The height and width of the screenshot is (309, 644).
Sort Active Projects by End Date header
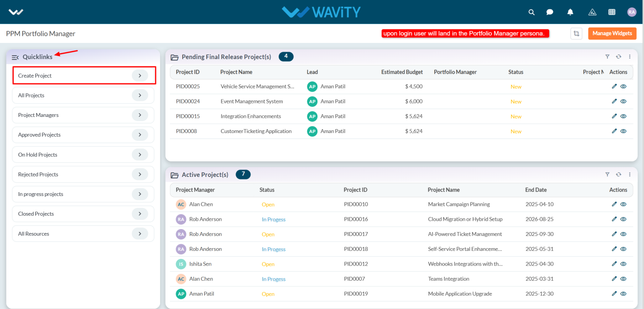click(x=536, y=190)
